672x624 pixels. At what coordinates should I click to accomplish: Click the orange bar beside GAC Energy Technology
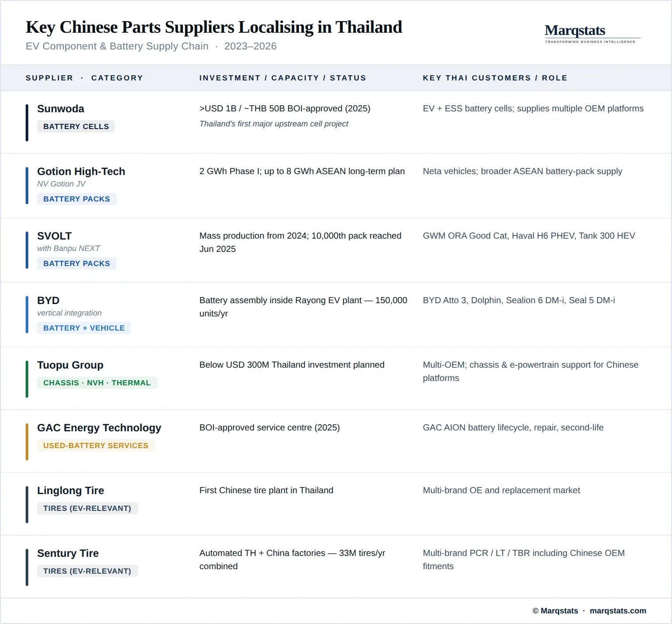click(27, 442)
